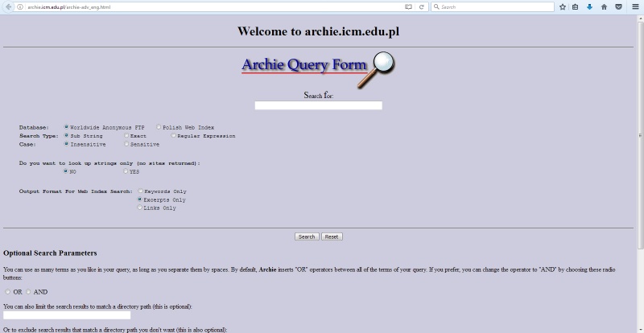Click the Database: label
The image size is (644, 333).
[34, 128]
